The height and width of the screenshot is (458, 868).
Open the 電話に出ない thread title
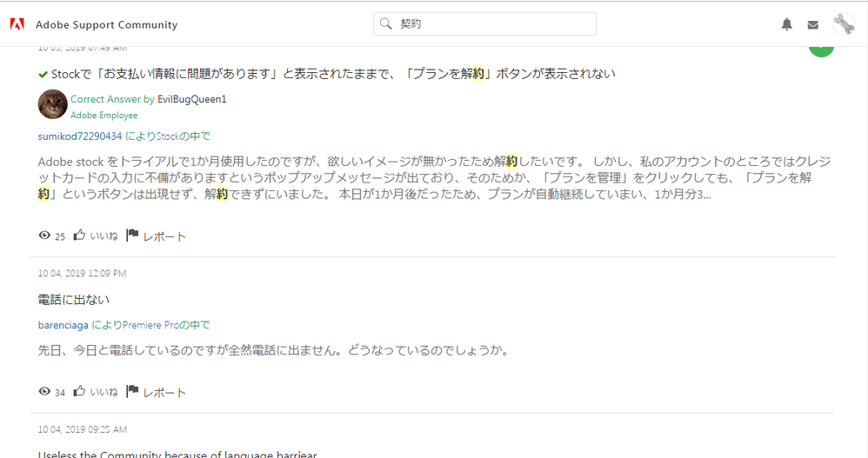click(x=74, y=300)
